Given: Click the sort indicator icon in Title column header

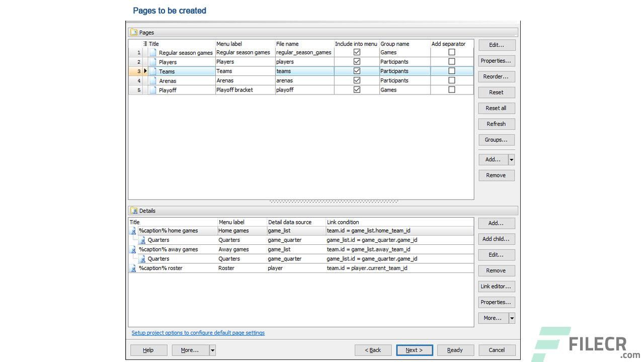Looking at the screenshot, I should [145, 44].
